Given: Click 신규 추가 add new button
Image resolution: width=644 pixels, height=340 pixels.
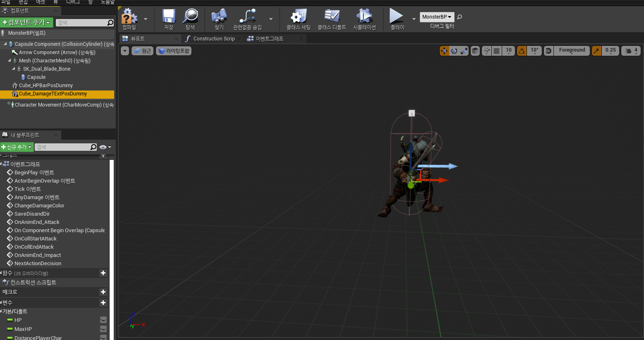Looking at the screenshot, I should 17,147.
